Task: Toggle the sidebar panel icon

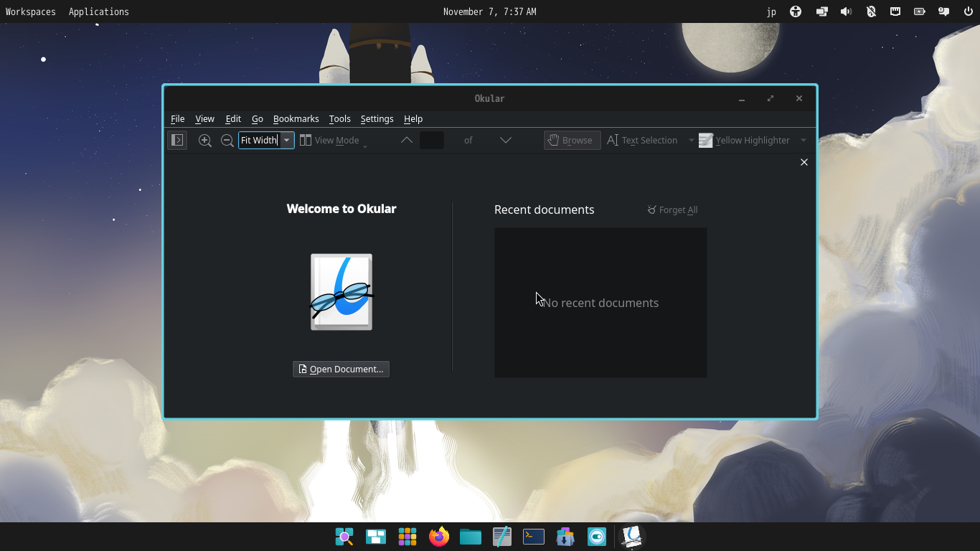Action: (177, 140)
